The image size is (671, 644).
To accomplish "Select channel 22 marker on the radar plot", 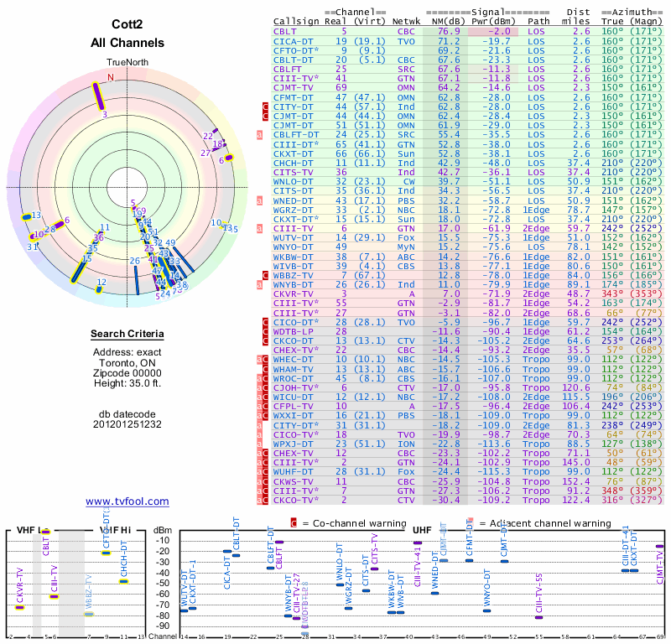I will (x=216, y=131).
